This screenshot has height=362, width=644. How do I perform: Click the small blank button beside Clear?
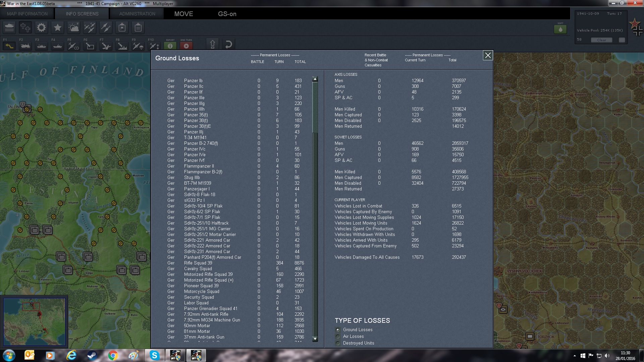pos(622,40)
